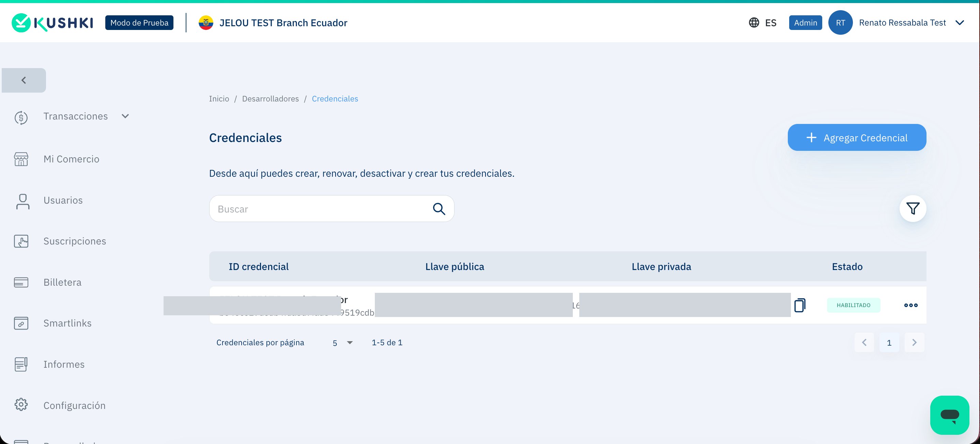Click the Configuración gear icon

(x=21, y=405)
